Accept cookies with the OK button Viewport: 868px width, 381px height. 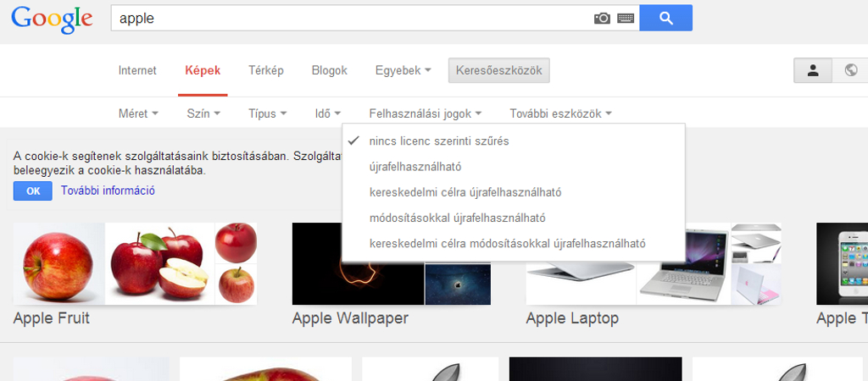click(33, 190)
